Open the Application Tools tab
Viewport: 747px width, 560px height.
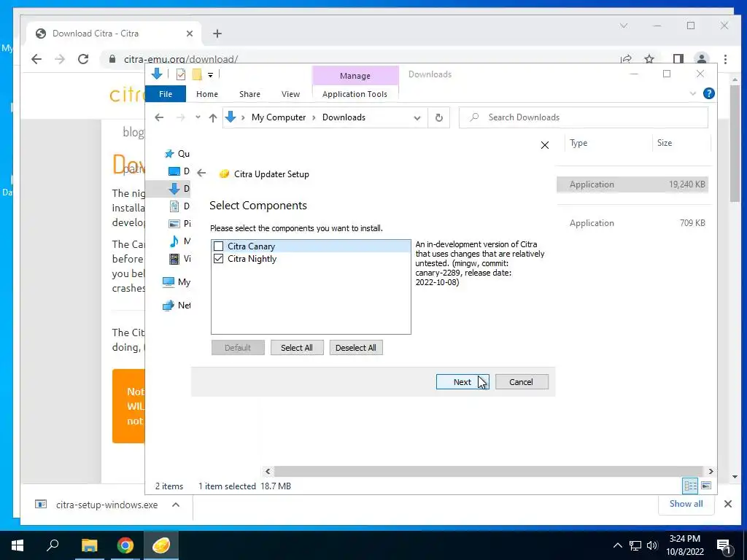pyautogui.click(x=355, y=94)
